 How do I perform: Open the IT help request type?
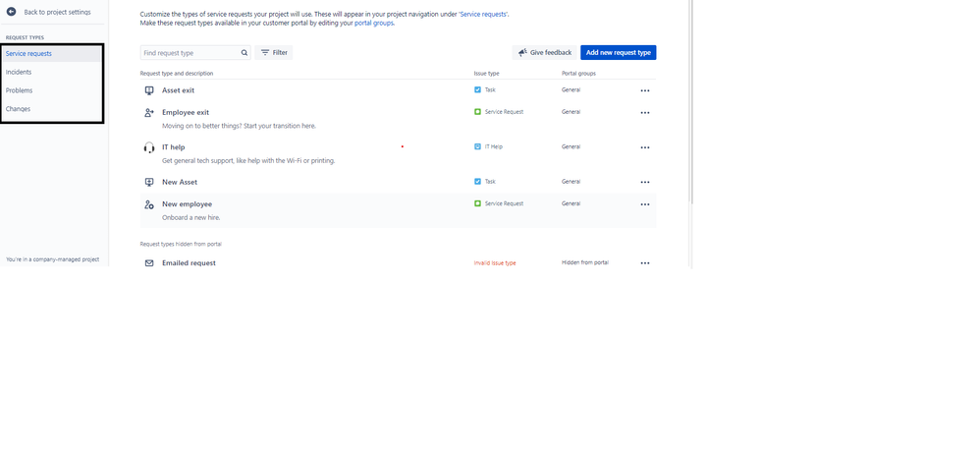tap(173, 147)
